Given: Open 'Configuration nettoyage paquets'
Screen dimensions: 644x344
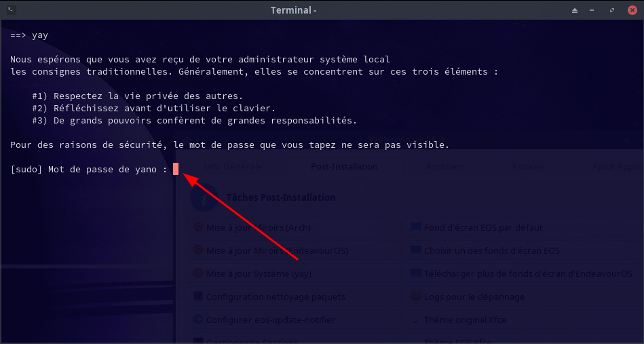Looking at the screenshot, I should pos(276,297).
